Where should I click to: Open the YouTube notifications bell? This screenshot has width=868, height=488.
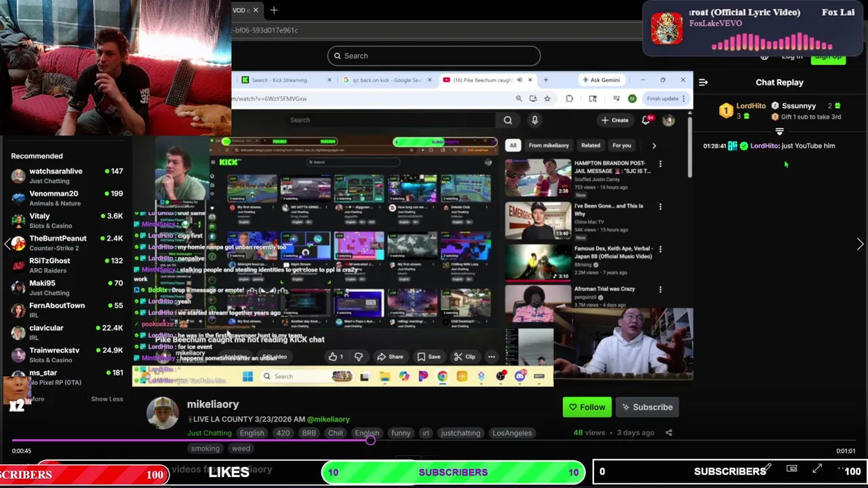click(x=646, y=120)
